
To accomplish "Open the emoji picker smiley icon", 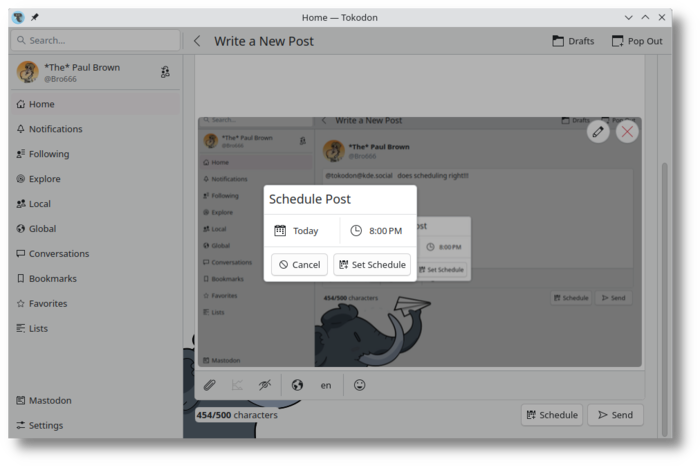I will tap(359, 385).
